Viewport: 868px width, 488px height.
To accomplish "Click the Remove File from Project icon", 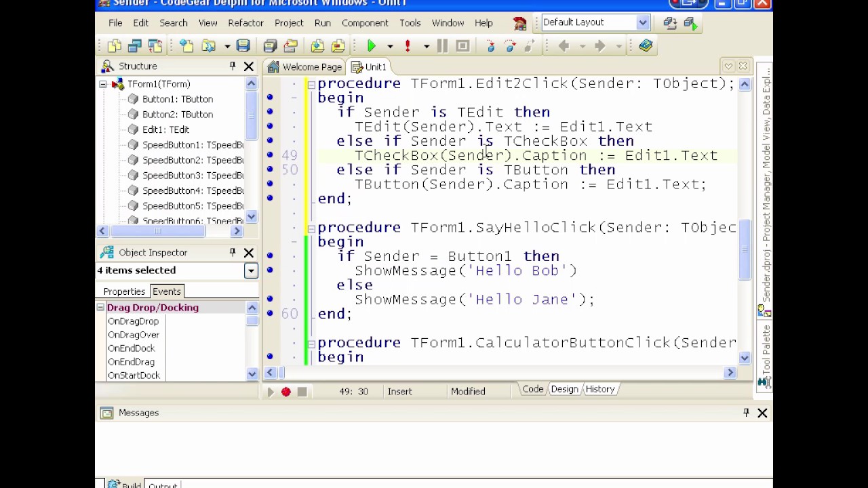I will click(338, 46).
